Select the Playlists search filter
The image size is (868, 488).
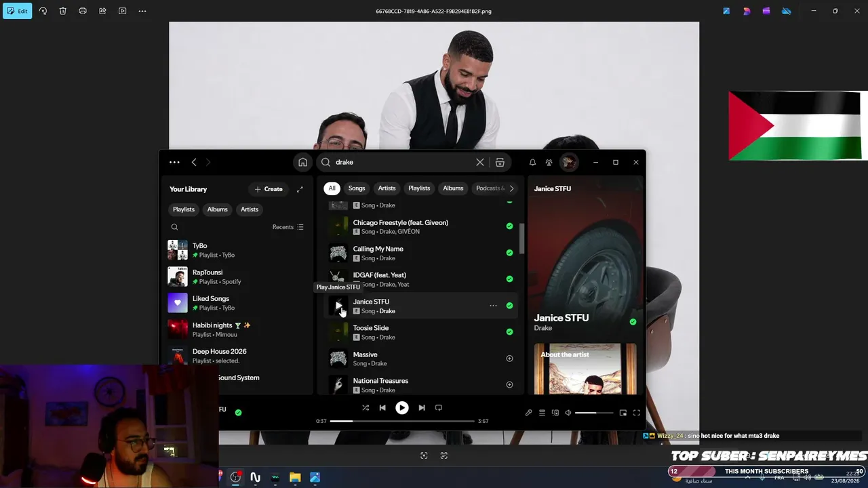coord(419,188)
